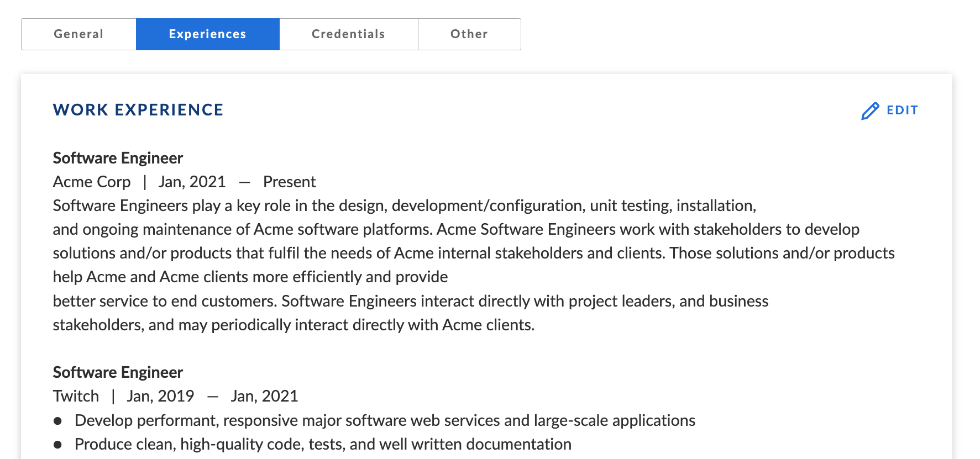The image size is (980, 459).
Task: Click the bullet dot before 'Produce clean'
Action: [57, 445]
